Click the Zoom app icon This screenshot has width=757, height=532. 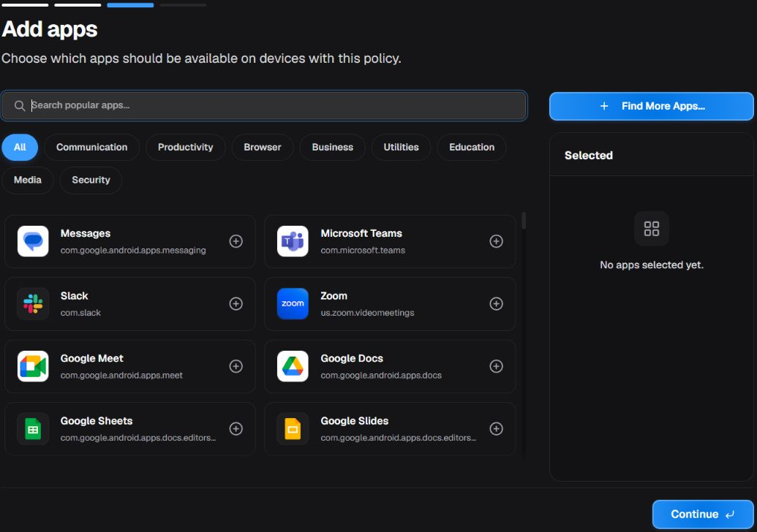pos(293,304)
